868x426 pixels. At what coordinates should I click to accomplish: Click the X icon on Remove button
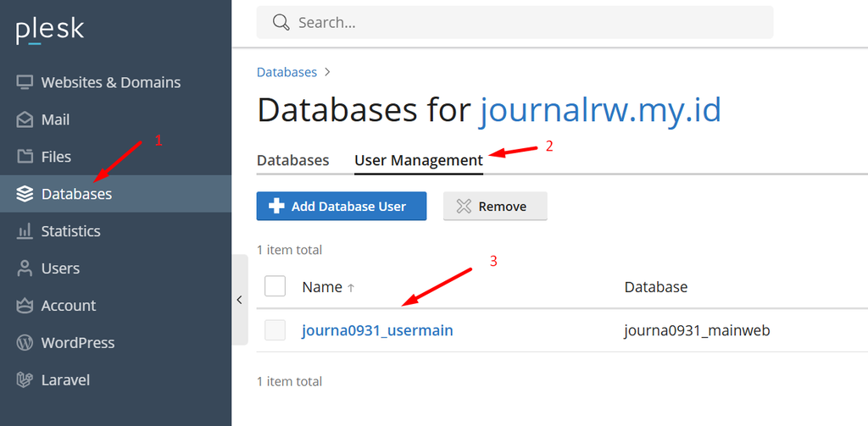pos(464,207)
